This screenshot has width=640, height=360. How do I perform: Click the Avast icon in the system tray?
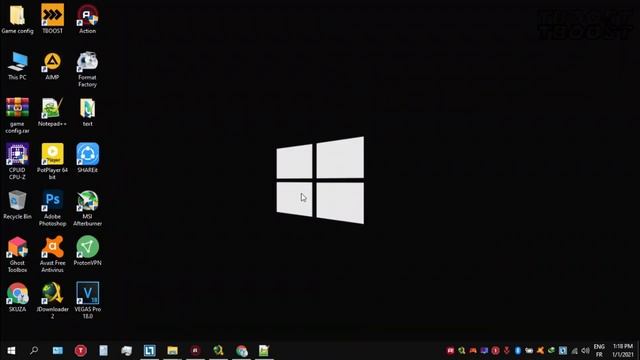click(540, 351)
